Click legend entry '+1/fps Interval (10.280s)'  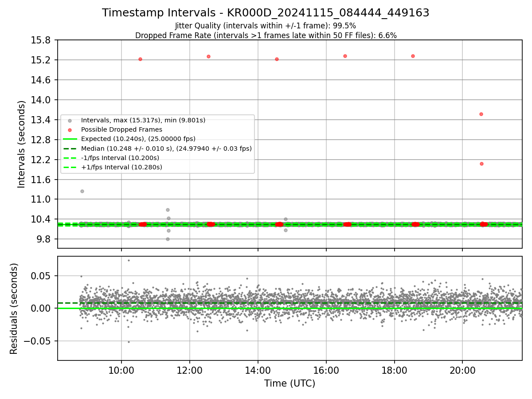point(121,167)
